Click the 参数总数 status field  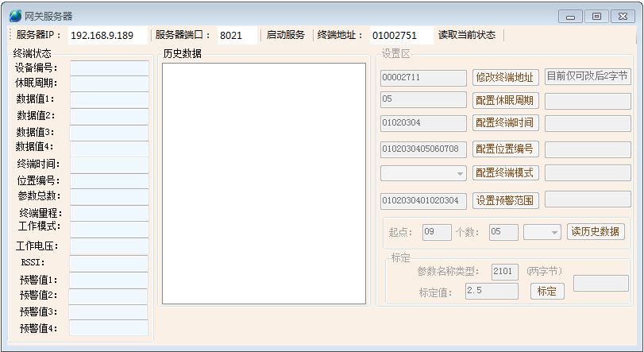[x=110, y=197]
